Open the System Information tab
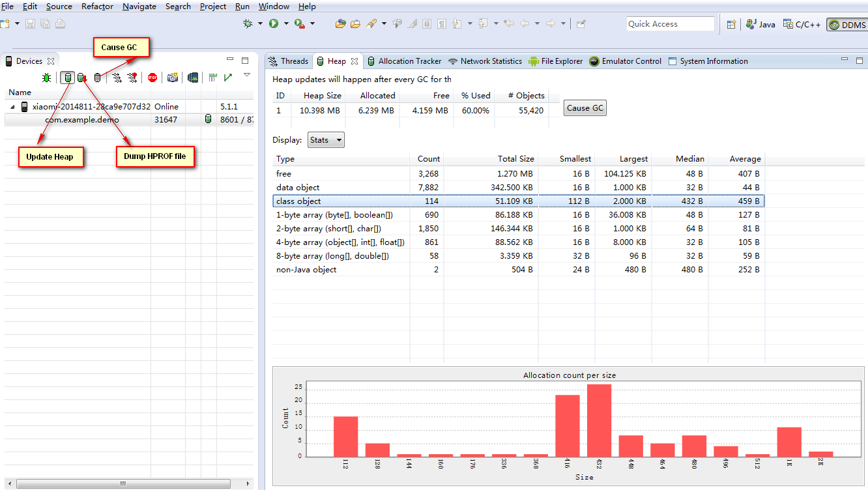 pyautogui.click(x=708, y=61)
